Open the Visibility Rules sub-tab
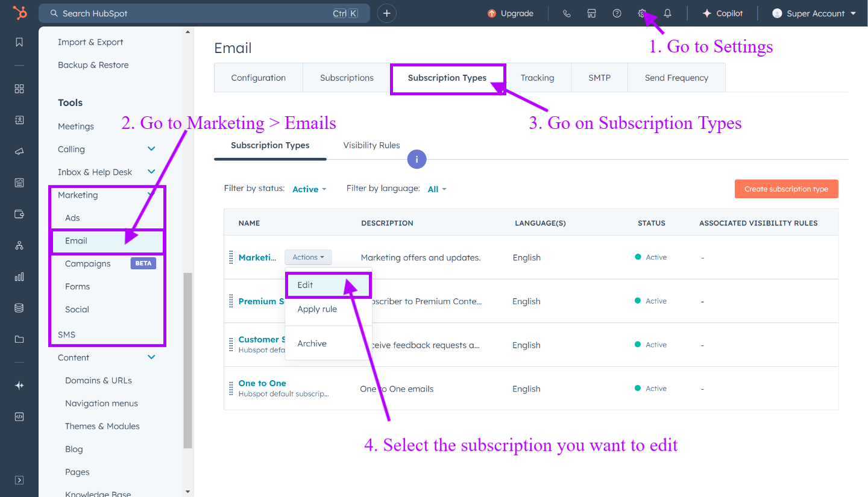This screenshot has height=497, width=868. [372, 145]
